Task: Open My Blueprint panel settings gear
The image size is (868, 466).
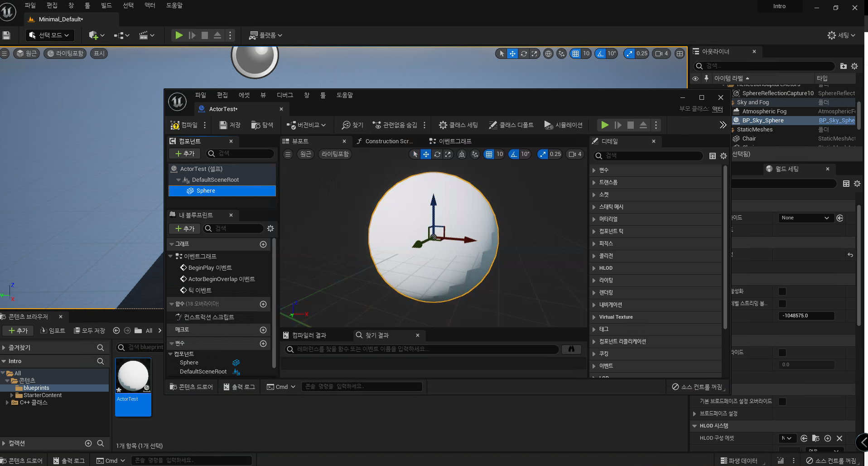Action: (270, 228)
